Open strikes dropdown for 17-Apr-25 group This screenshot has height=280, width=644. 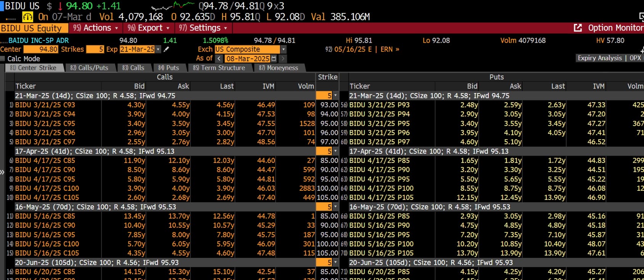coord(335,151)
